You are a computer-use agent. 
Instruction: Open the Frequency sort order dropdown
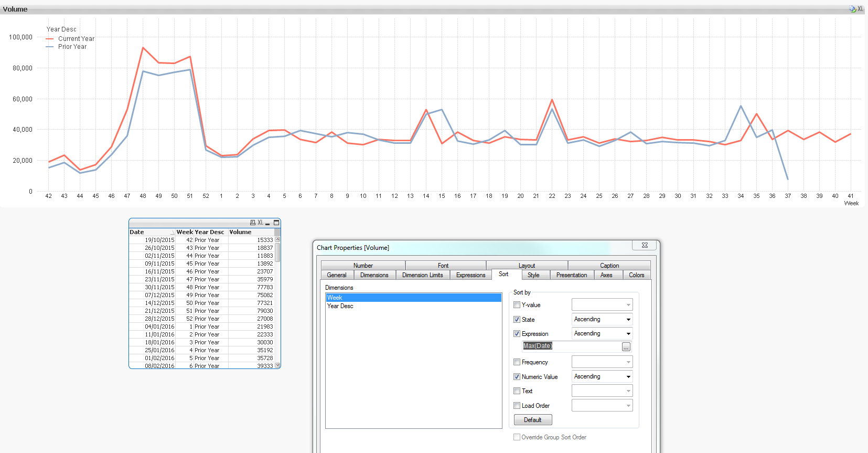(x=602, y=362)
